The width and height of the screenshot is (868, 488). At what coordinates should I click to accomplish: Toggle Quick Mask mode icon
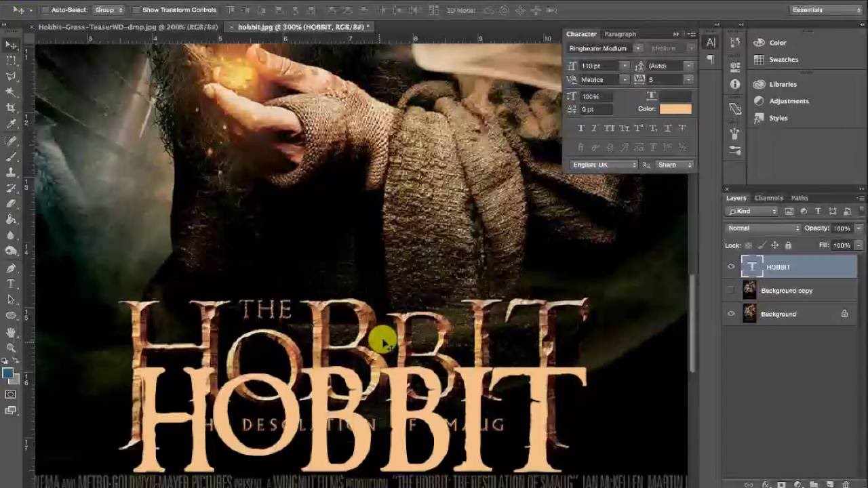[x=11, y=394]
